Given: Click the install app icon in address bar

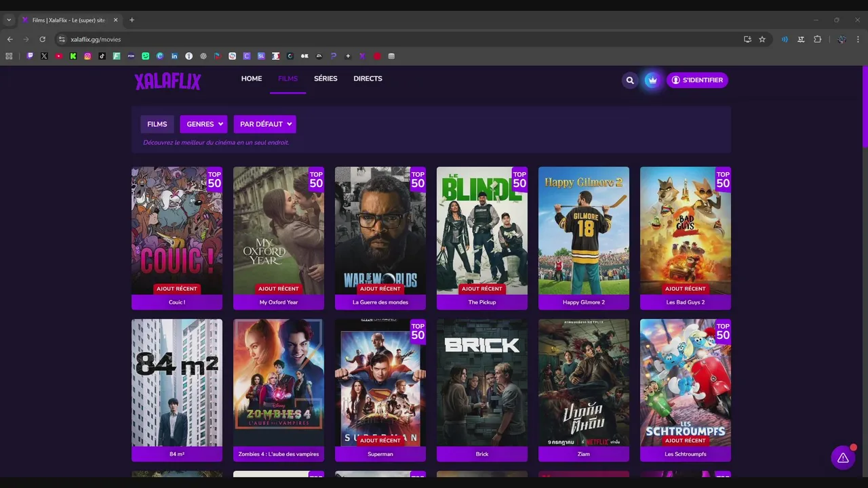Looking at the screenshot, I should click(747, 39).
